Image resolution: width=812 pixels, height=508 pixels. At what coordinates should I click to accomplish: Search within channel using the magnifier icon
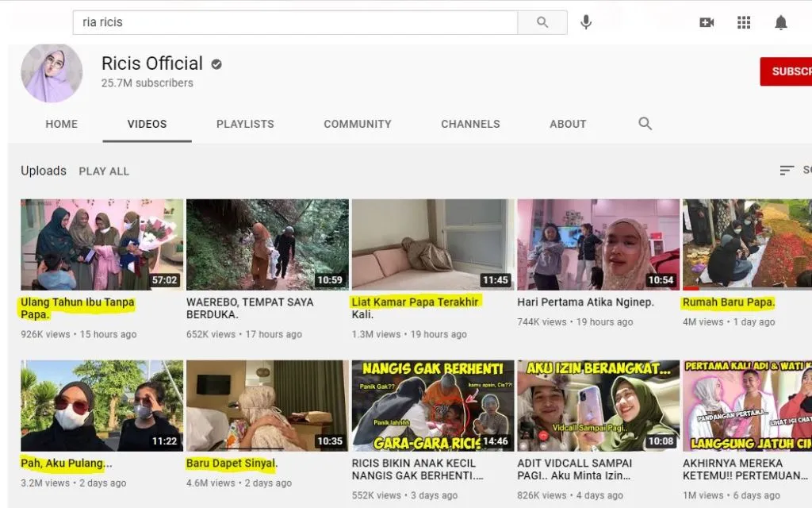[645, 123]
